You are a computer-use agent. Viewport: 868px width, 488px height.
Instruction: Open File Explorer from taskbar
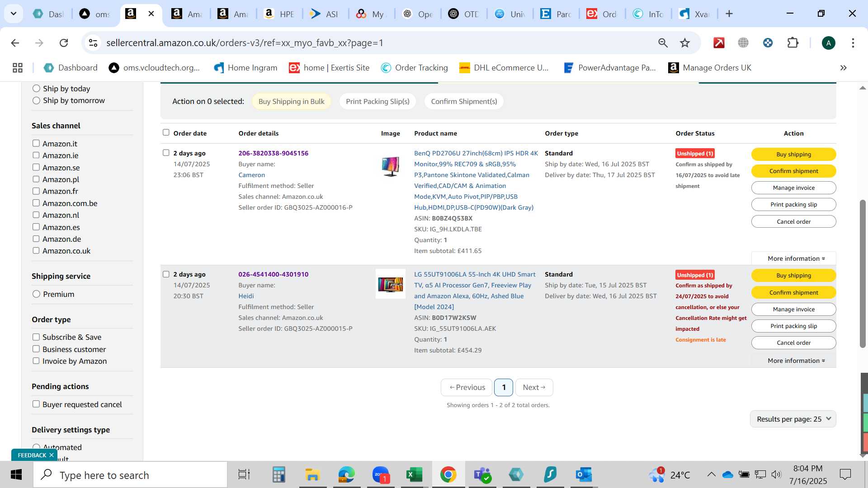click(x=312, y=475)
